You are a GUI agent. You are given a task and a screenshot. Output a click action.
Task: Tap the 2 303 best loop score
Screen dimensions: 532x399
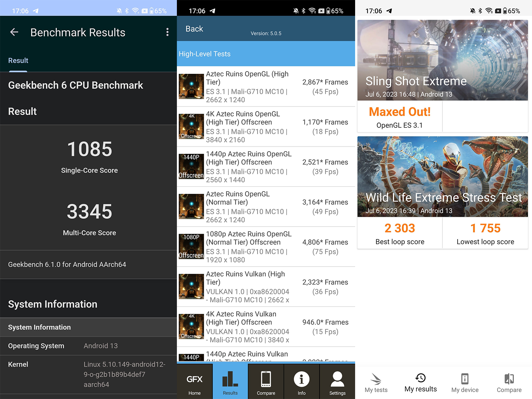(400, 228)
